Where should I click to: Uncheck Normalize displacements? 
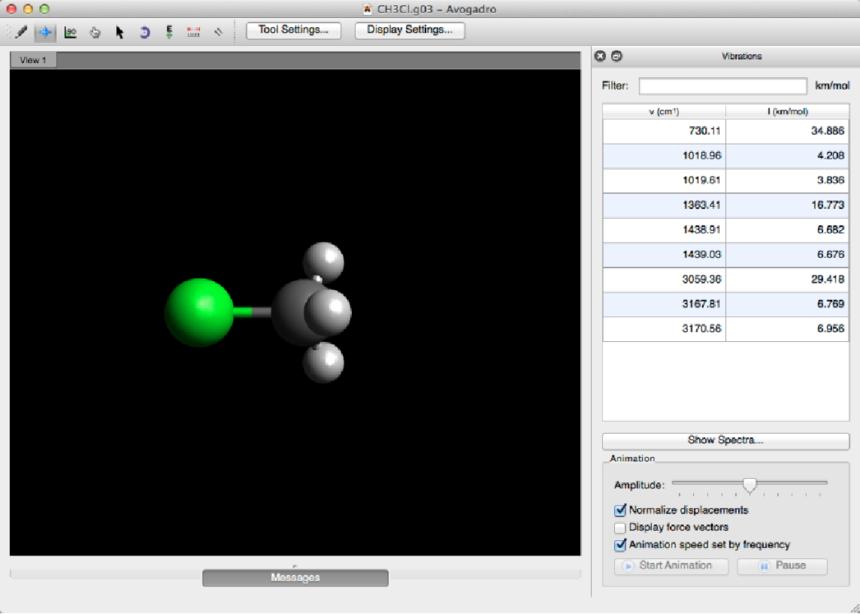pos(620,510)
